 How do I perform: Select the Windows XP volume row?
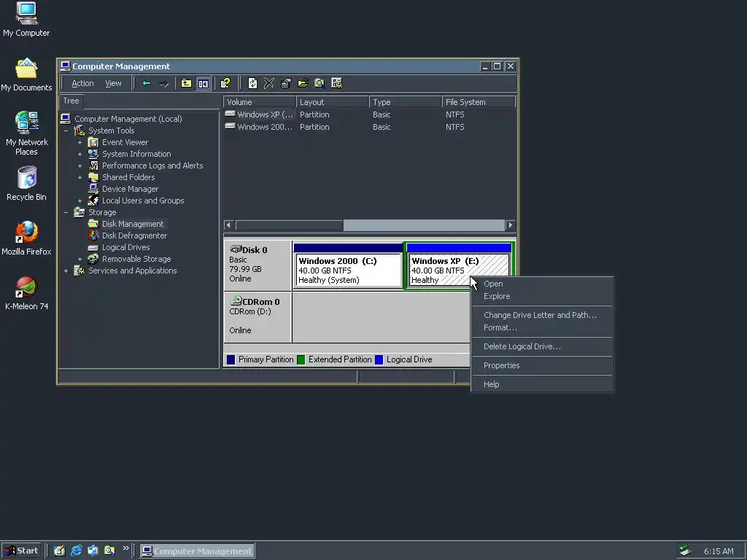click(x=370, y=114)
